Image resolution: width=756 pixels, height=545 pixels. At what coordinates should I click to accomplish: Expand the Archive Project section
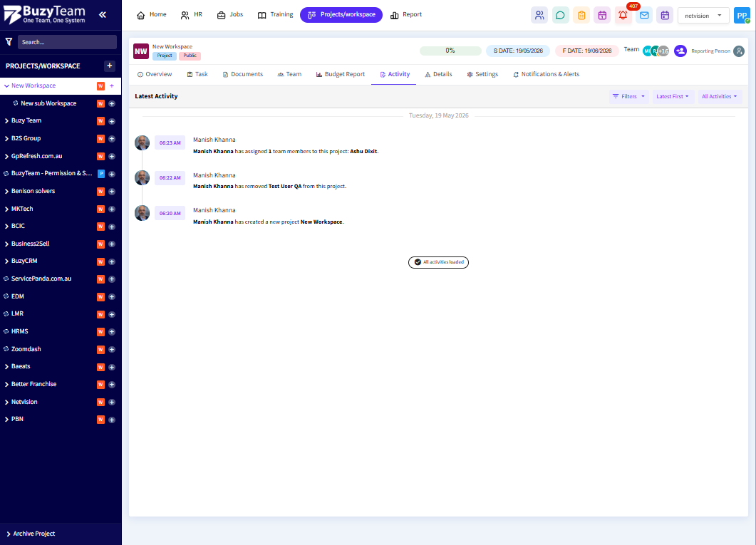(9, 534)
